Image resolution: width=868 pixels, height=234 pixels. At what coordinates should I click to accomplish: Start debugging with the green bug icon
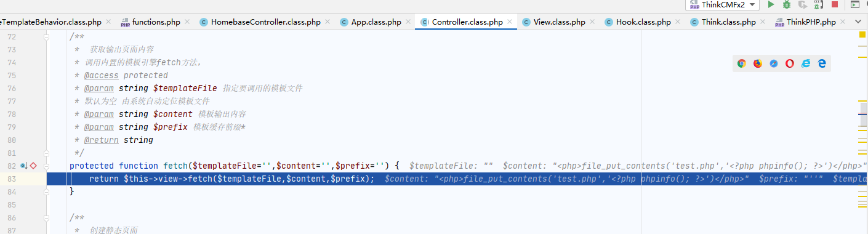click(787, 4)
